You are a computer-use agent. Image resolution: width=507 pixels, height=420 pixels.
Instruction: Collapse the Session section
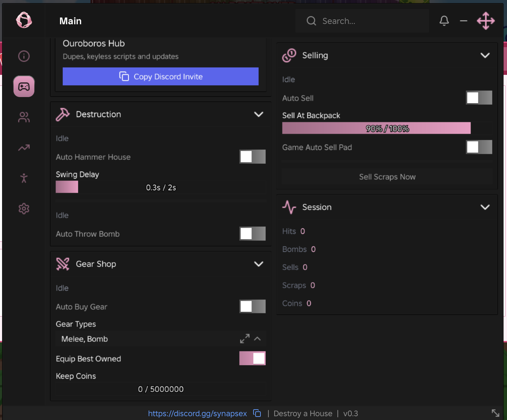(485, 207)
